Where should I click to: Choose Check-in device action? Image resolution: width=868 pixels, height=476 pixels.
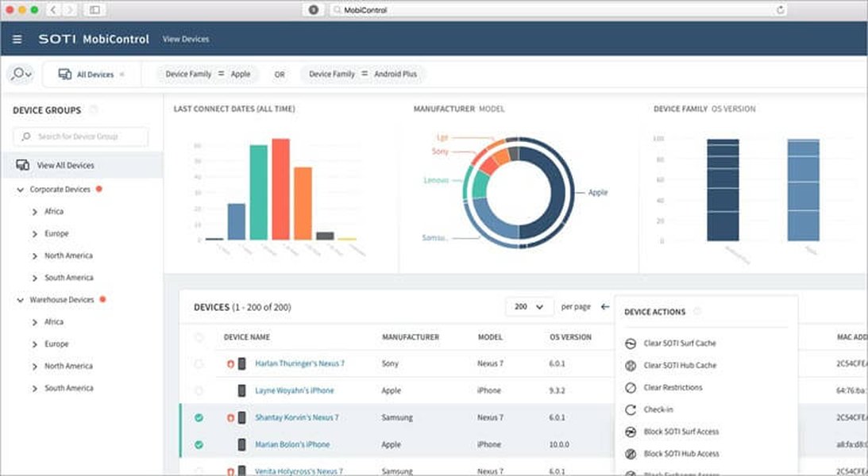coord(658,409)
